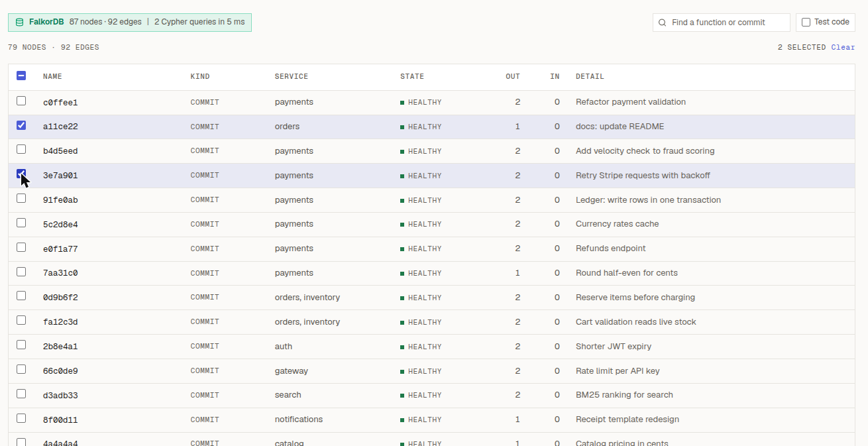Select the "docs: update README" detail text
The height and width of the screenshot is (446, 868).
(x=620, y=127)
